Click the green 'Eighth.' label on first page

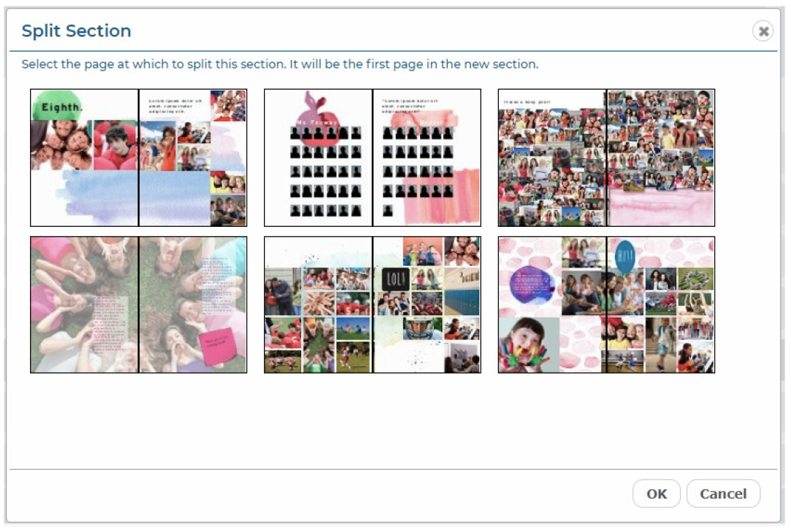pyautogui.click(x=61, y=107)
